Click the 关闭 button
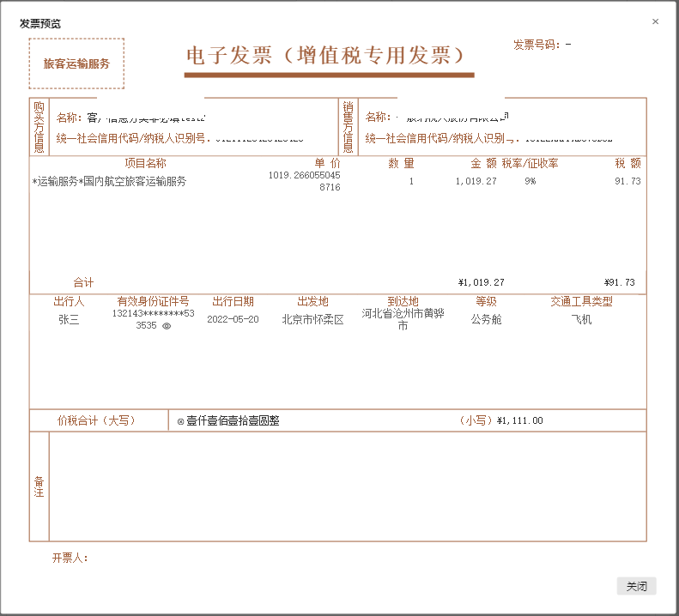The image size is (679, 616). pyautogui.click(x=636, y=587)
